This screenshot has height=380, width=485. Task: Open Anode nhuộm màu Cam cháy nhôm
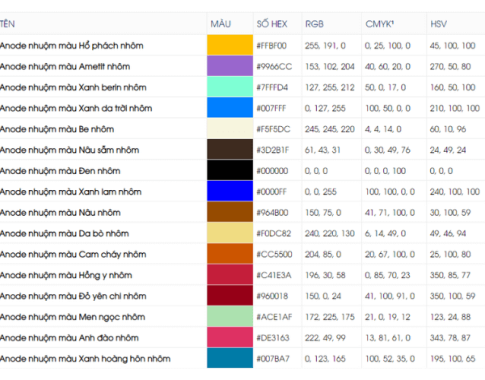click(73, 255)
